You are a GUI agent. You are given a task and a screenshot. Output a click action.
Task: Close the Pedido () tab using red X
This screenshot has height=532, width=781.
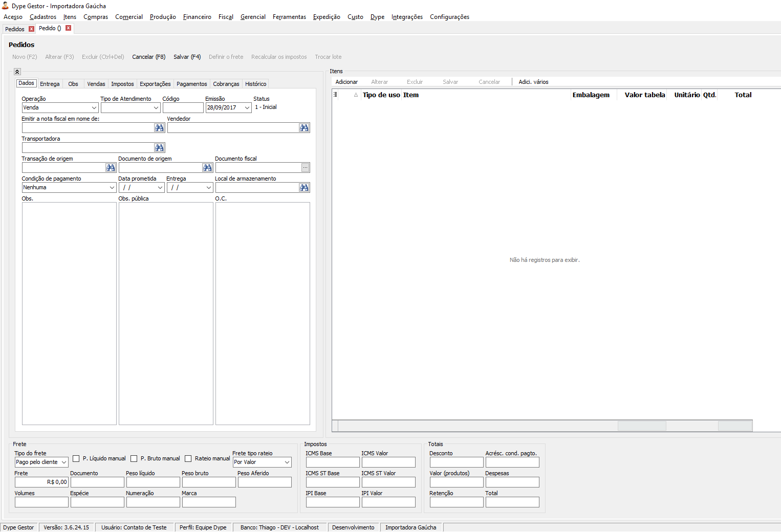[68, 28]
